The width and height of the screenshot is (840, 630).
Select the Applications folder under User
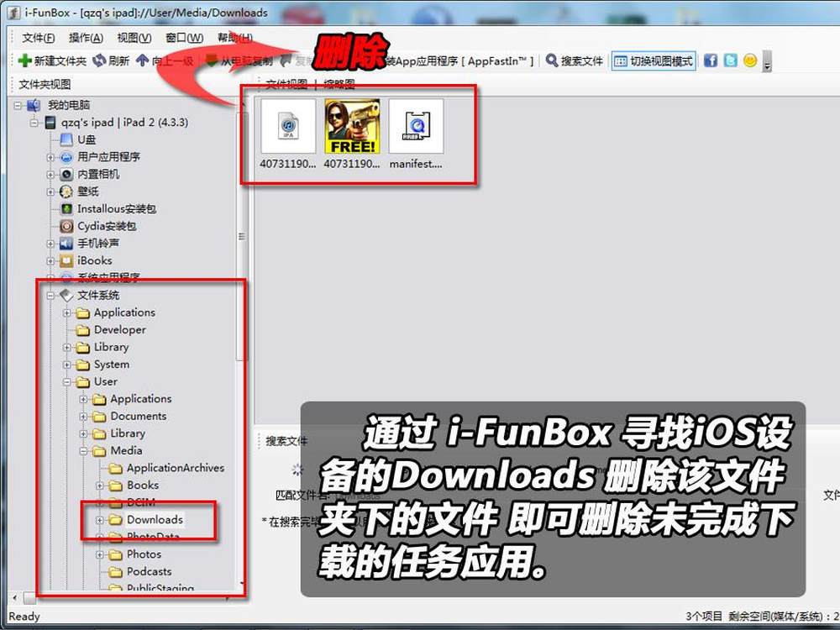coord(141,399)
